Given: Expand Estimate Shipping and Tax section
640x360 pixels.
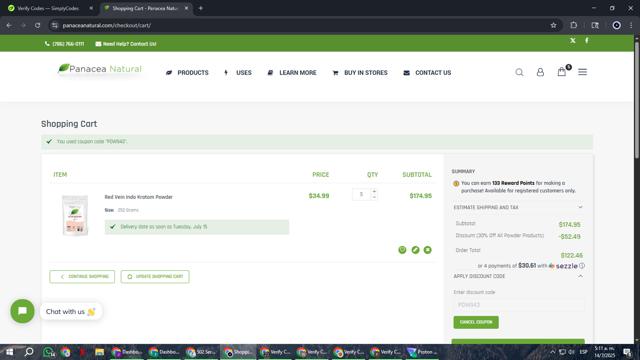Looking at the screenshot, I should 518,207.
